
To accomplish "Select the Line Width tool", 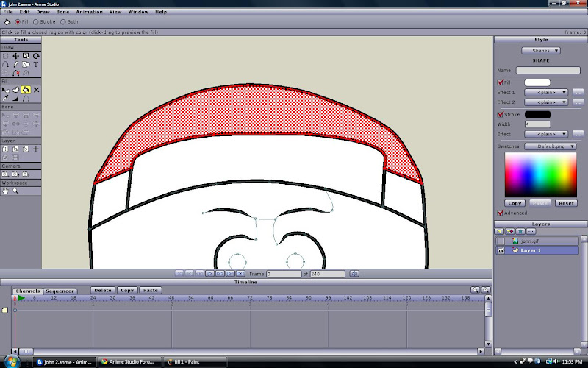I will pos(15,99).
